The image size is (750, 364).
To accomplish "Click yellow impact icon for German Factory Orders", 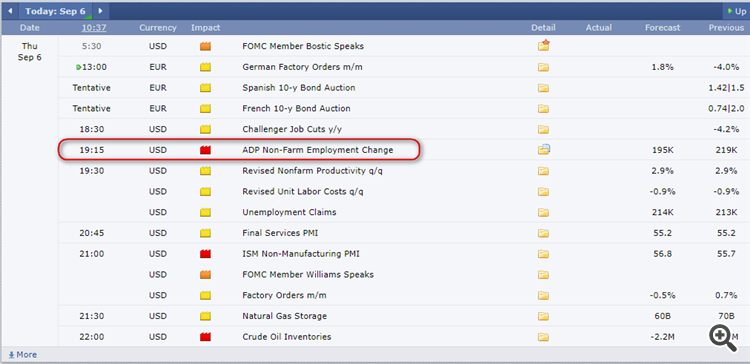I will (205, 67).
